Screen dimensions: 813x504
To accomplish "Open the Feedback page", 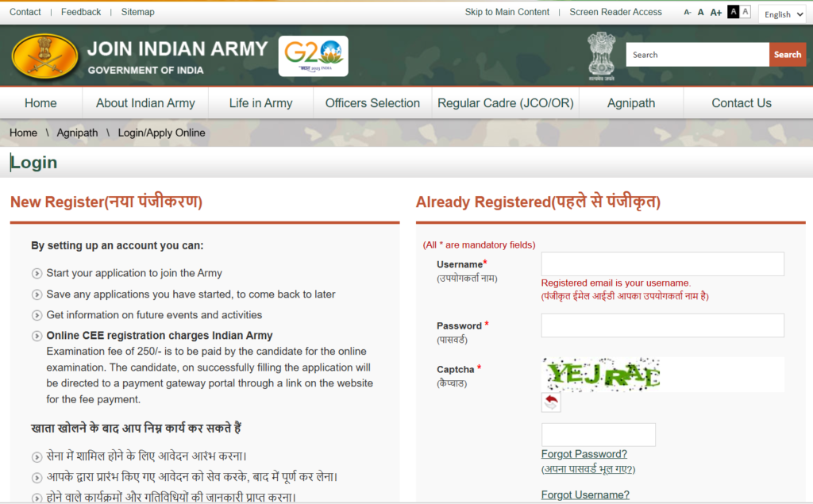I will pyautogui.click(x=80, y=11).
